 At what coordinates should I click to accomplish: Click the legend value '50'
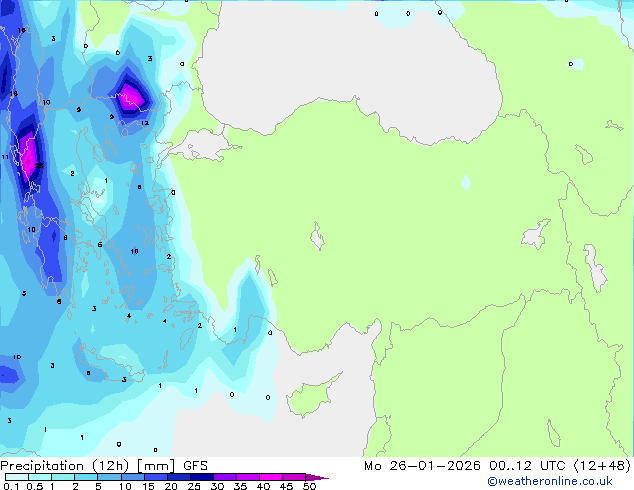pyautogui.click(x=309, y=486)
